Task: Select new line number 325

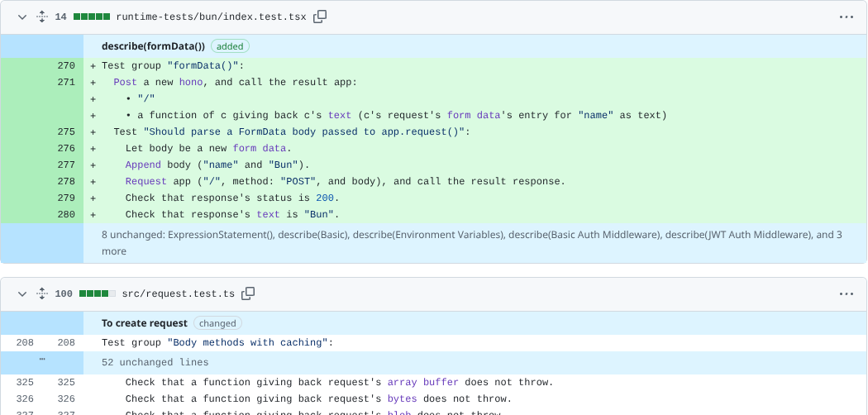Action: click(x=66, y=383)
